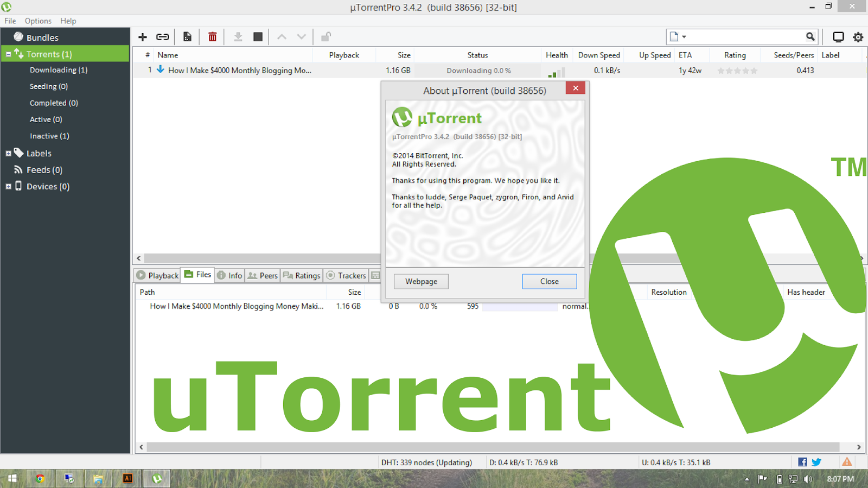Switch to the Peers tab
The width and height of the screenshot is (868, 488).
(x=263, y=276)
